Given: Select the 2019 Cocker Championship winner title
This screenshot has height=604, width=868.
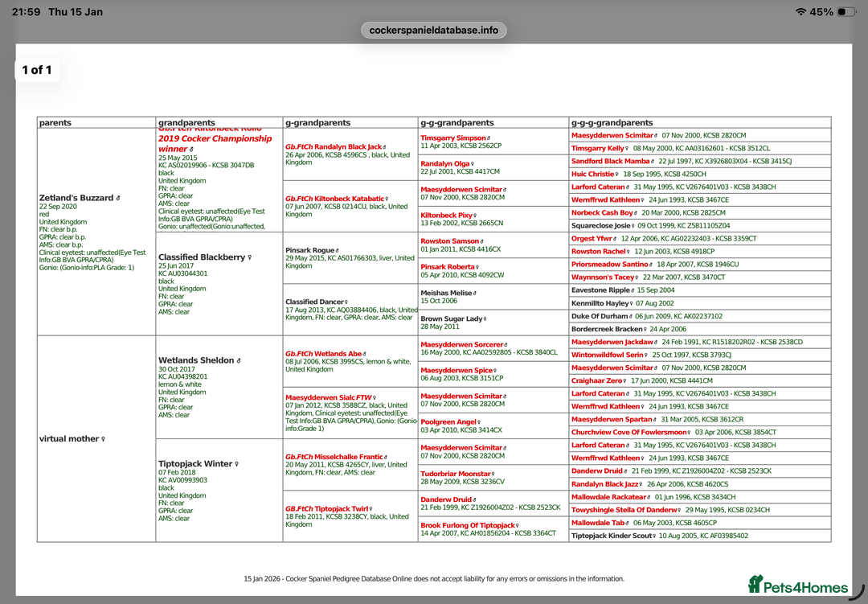Looking at the screenshot, I should pyautogui.click(x=215, y=143).
